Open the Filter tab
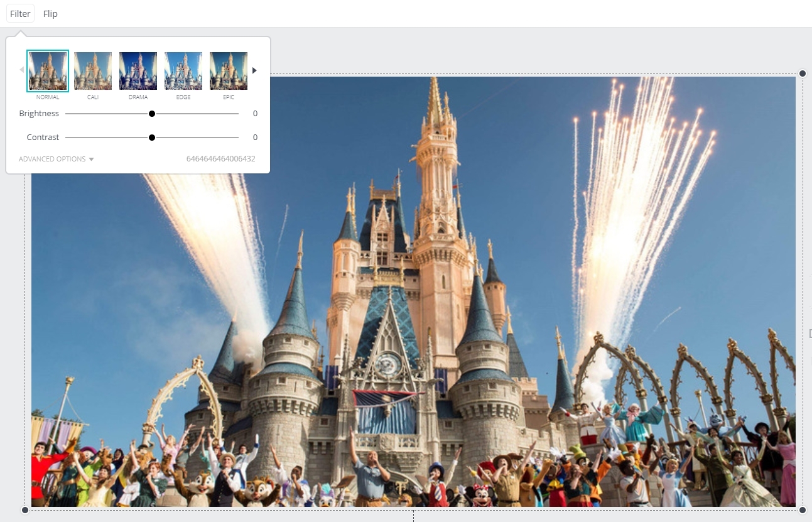Image resolution: width=812 pixels, height=522 pixels. (20, 14)
